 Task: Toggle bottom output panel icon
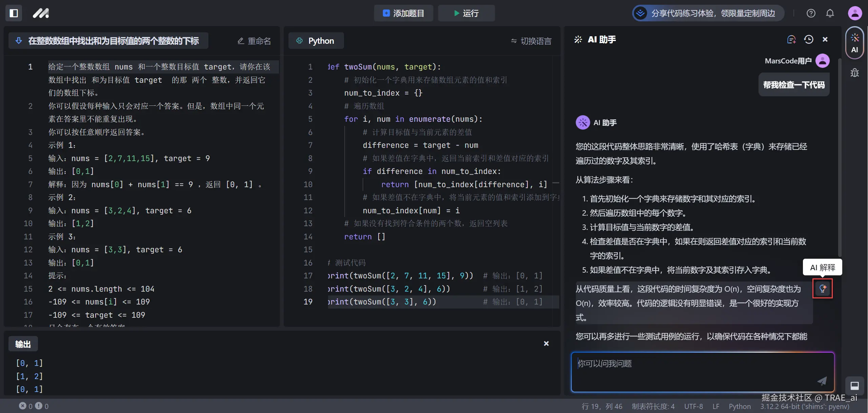(x=854, y=386)
